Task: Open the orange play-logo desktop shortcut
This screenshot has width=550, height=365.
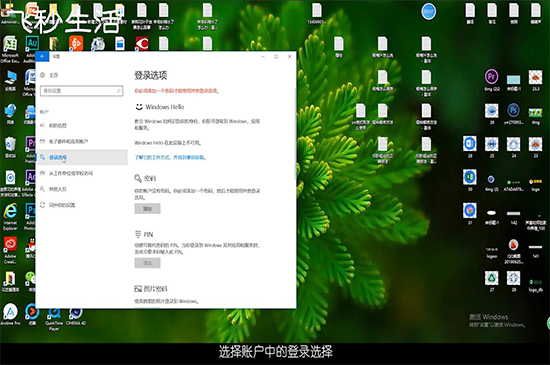Action: point(76,43)
